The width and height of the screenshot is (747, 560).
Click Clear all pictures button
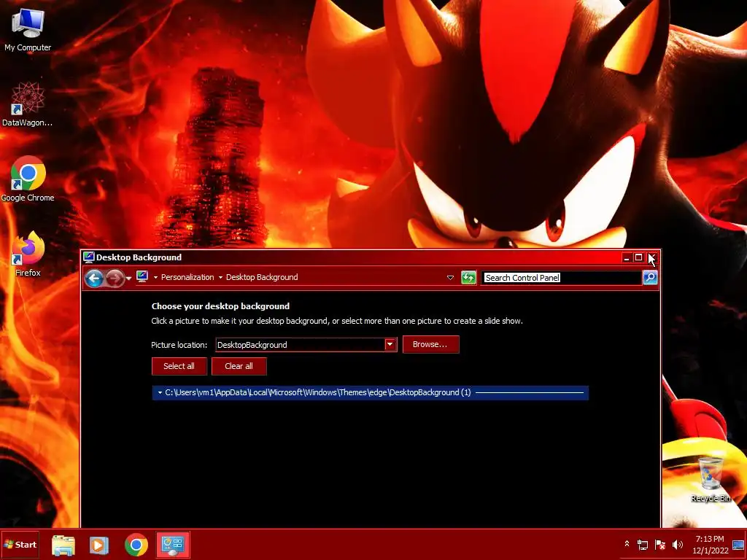[x=239, y=366]
